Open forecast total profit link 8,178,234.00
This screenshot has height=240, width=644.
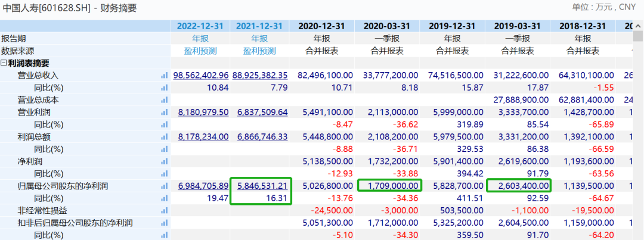coord(203,137)
